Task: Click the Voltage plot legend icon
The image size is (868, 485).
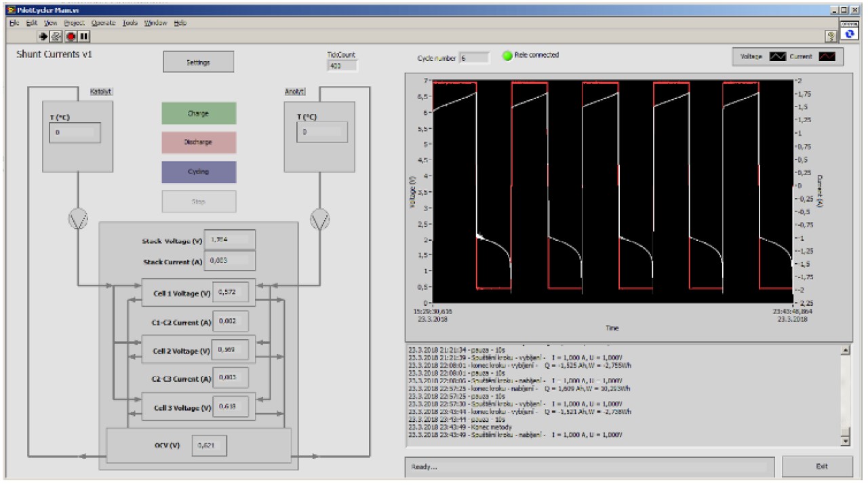Action: click(x=776, y=57)
